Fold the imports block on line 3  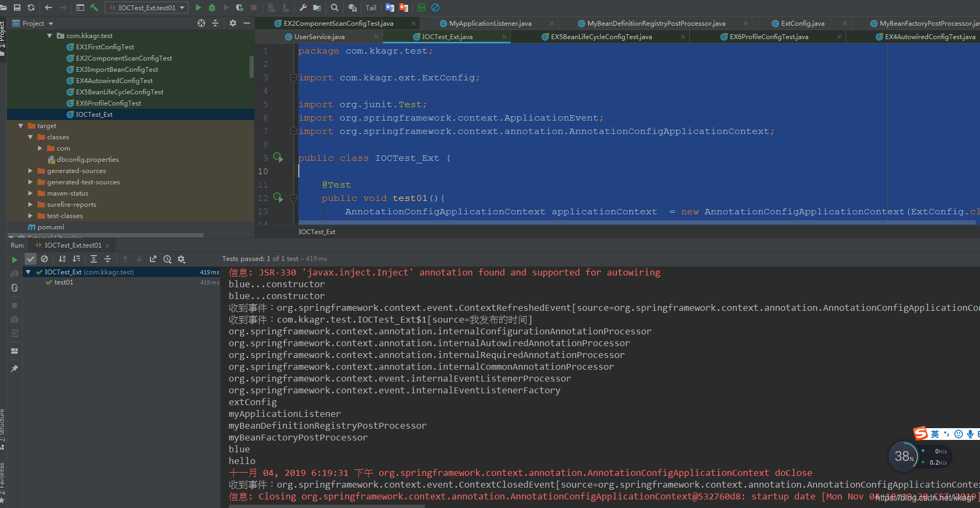point(293,78)
